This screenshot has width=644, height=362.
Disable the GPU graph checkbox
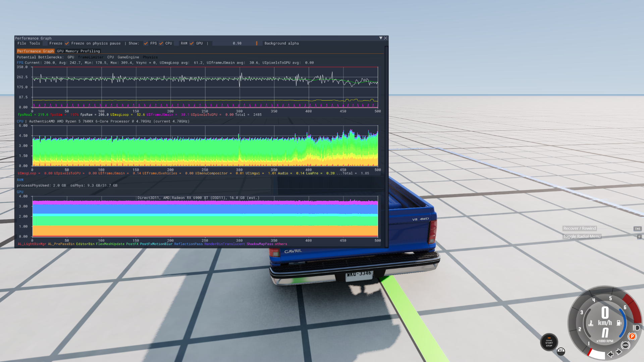pyautogui.click(x=192, y=43)
